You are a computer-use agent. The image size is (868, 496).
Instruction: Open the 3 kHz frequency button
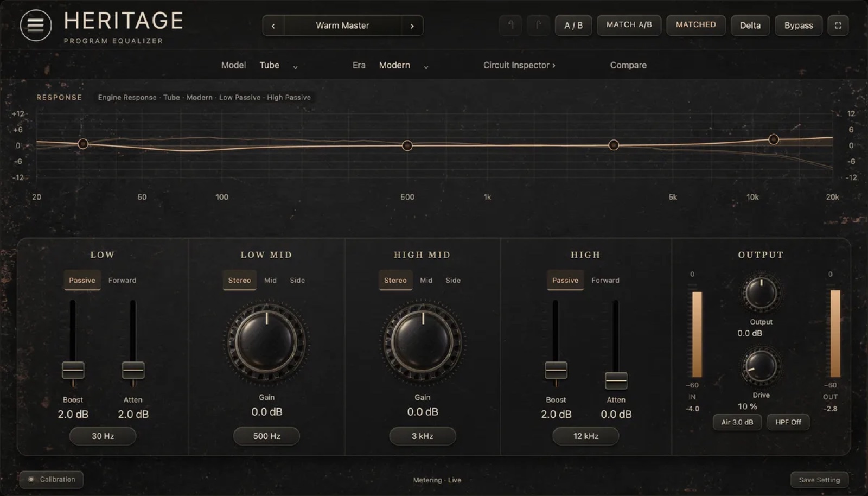click(x=423, y=436)
